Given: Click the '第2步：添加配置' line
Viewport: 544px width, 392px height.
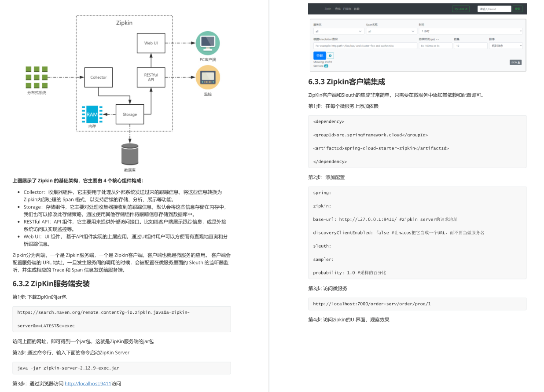Looking at the screenshot, I should [327, 177].
